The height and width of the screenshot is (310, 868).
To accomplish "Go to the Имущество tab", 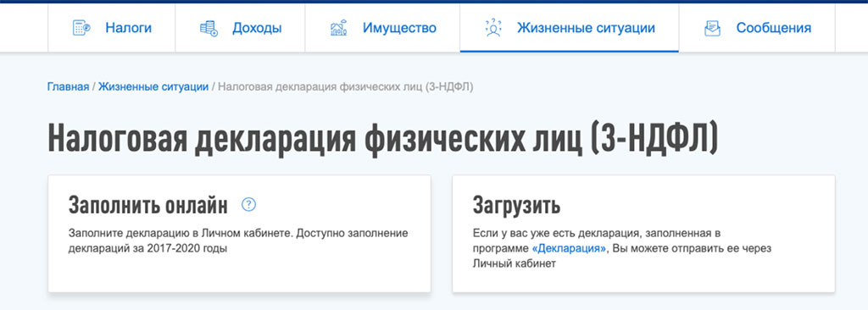I will (382, 28).
